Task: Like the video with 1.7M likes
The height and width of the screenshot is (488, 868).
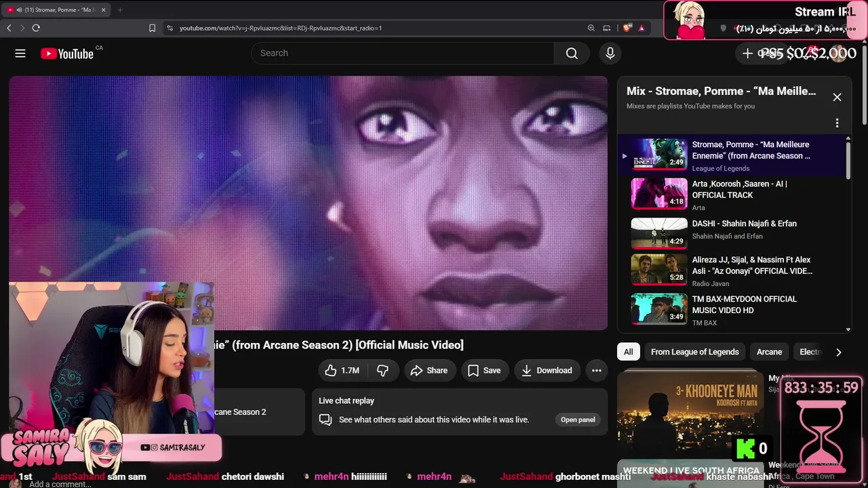Action: [342, 370]
